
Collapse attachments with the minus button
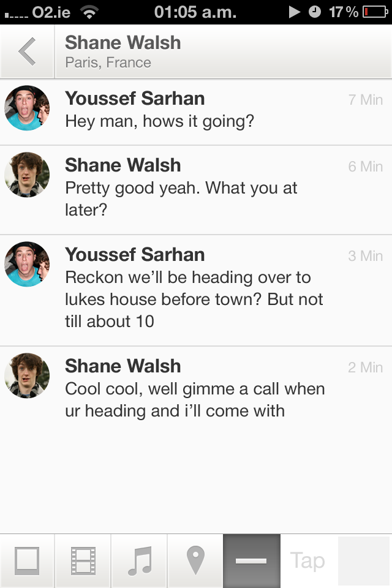point(251,560)
